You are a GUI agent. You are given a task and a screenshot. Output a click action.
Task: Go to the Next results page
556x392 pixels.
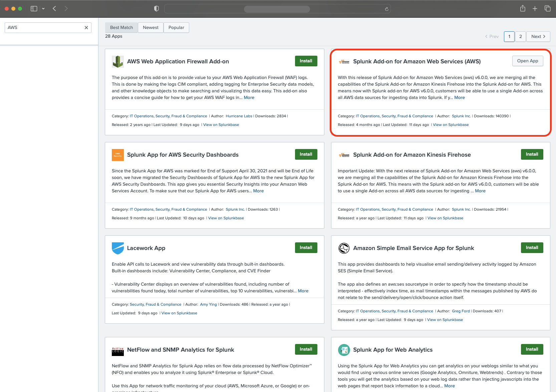pos(538,37)
